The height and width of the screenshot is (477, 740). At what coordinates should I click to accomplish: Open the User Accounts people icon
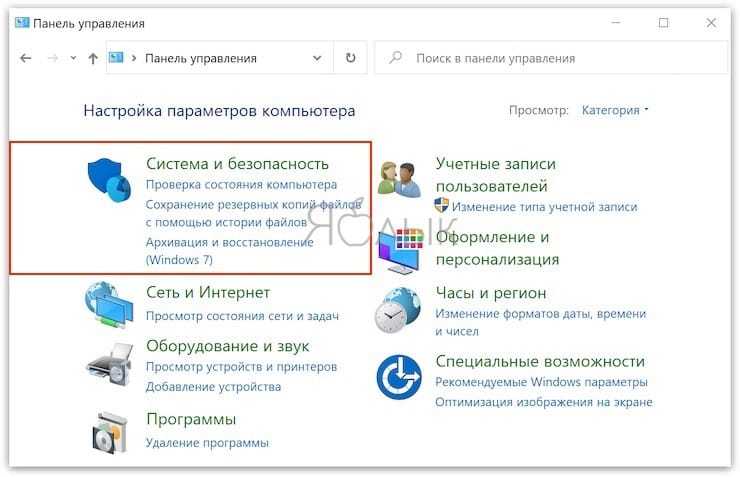pos(400,179)
